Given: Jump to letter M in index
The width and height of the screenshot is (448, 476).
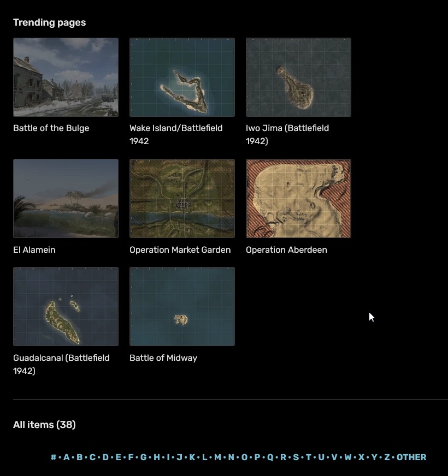Looking at the screenshot, I should (x=217, y=457).
